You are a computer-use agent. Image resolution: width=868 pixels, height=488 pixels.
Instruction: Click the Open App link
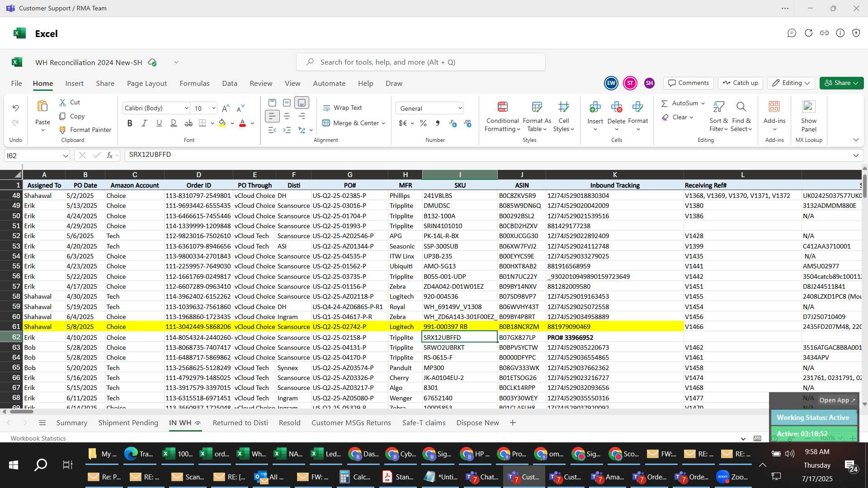(837, 400)
